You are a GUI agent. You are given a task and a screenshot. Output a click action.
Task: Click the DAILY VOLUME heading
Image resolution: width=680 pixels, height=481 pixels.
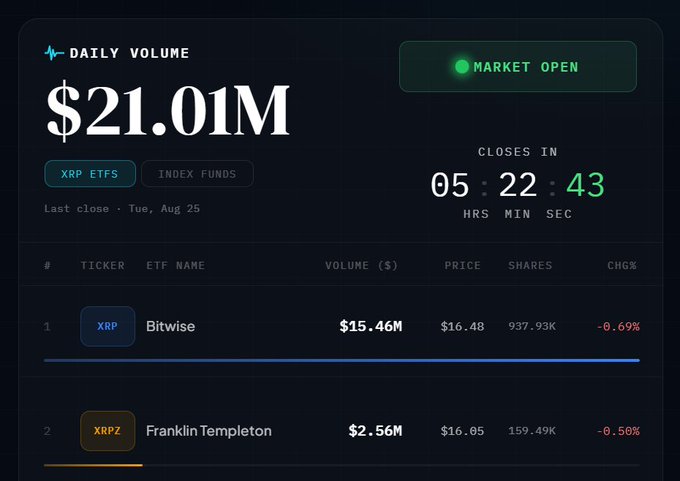pos(129,53)
